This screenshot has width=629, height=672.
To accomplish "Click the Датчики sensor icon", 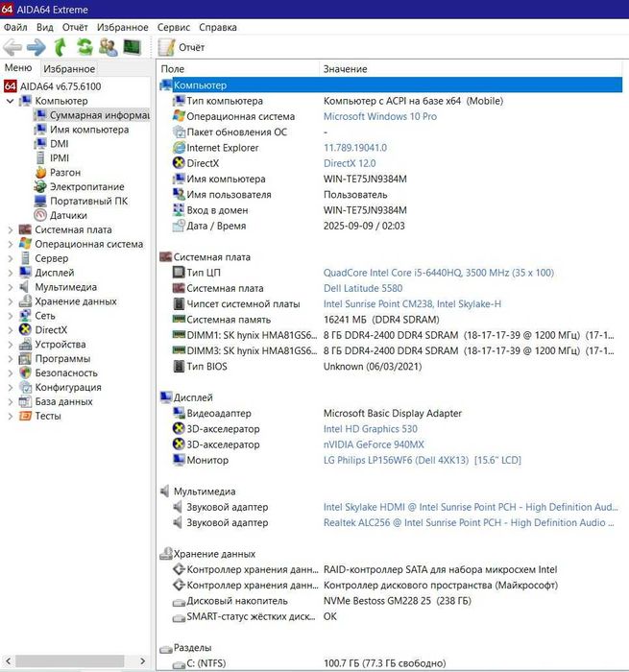I will click(x=40, y=216).
